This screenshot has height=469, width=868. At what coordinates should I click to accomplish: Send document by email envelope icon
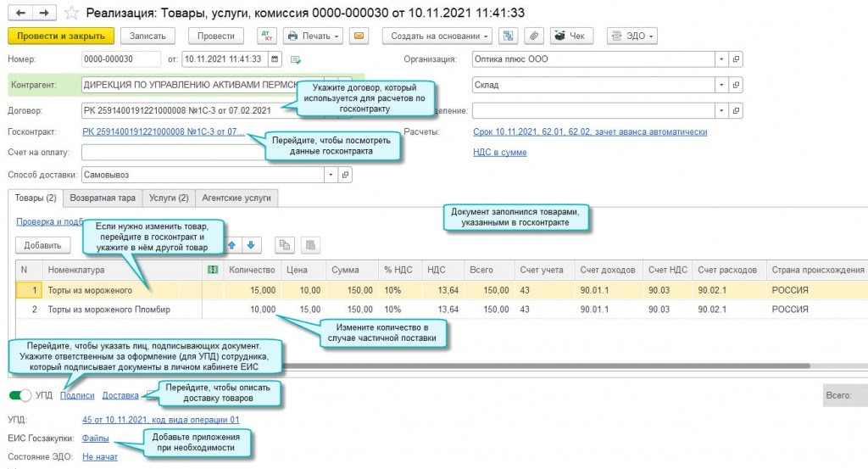[x=359, y=36]
